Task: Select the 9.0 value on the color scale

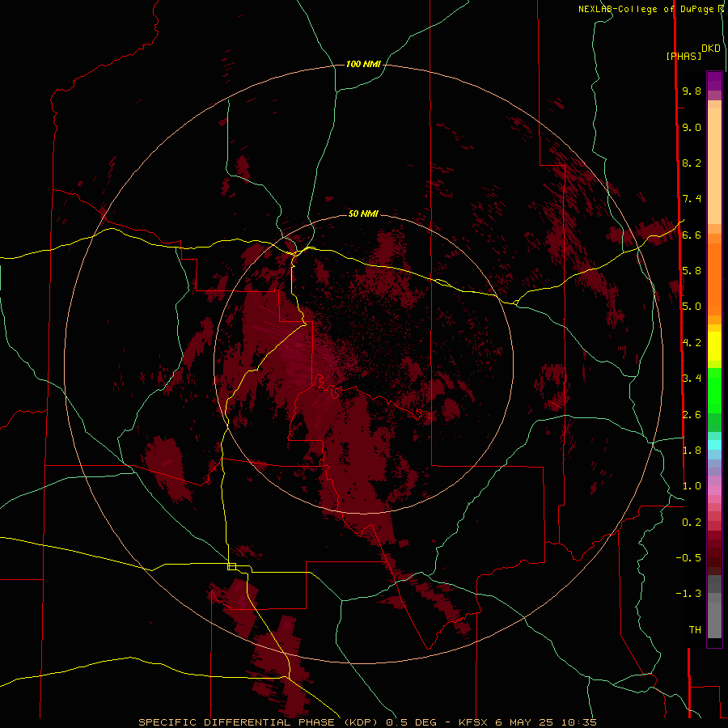Action: pyautogui.click(x=692, y=127)
